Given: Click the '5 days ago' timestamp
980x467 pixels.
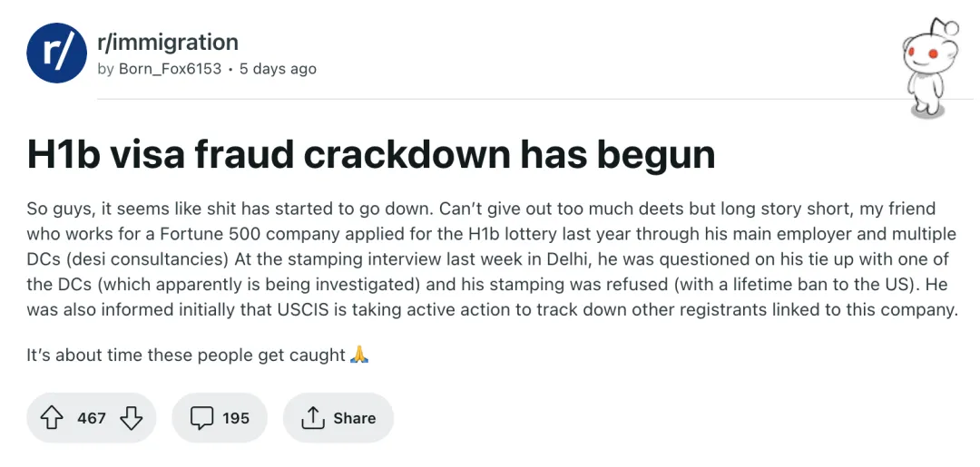Looking at the screenshot, I should 278,69.
